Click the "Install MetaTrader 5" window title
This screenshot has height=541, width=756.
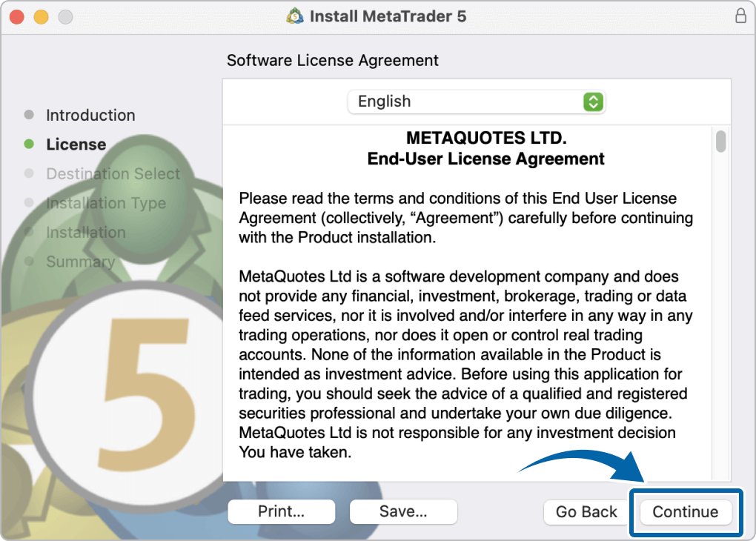pos(388,16)
